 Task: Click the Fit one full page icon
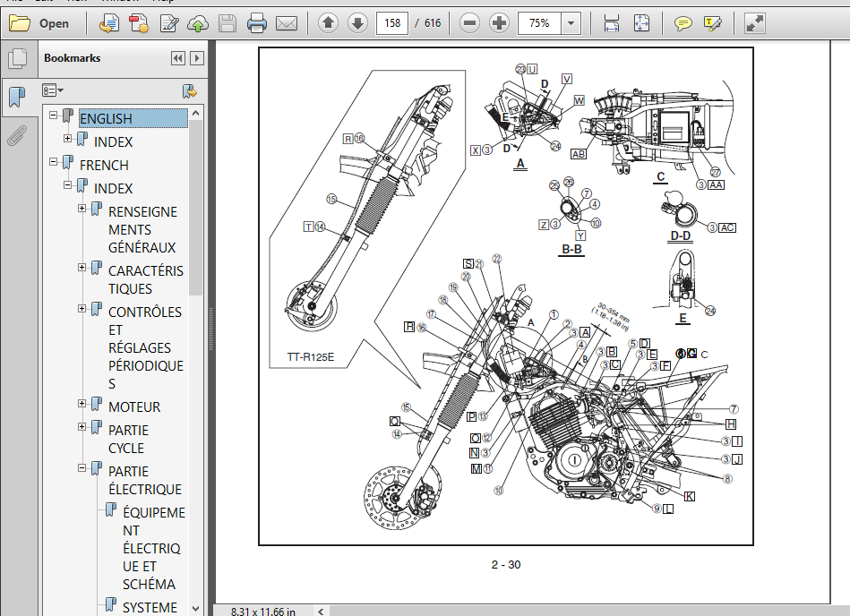click(x=641, y=23)
